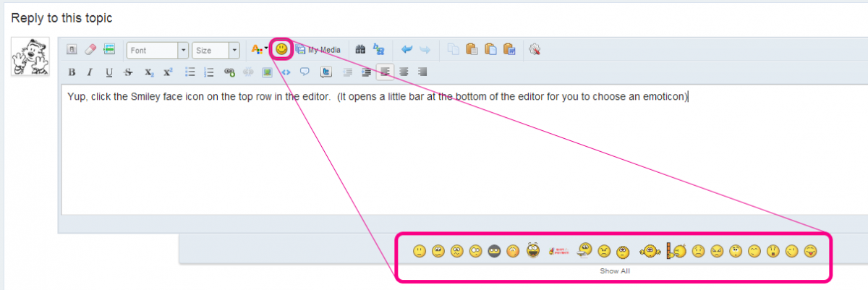Click the My Media button

(x=318, y=50)
